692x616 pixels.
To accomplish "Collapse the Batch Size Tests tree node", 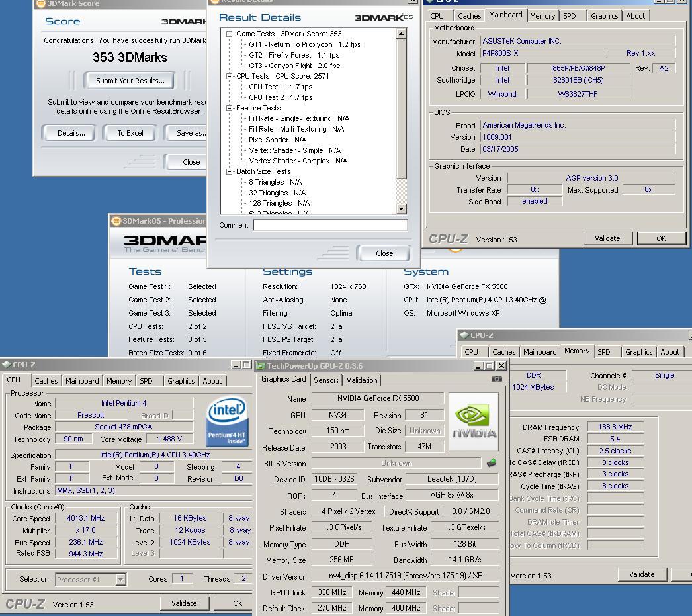I will point(229,171).
